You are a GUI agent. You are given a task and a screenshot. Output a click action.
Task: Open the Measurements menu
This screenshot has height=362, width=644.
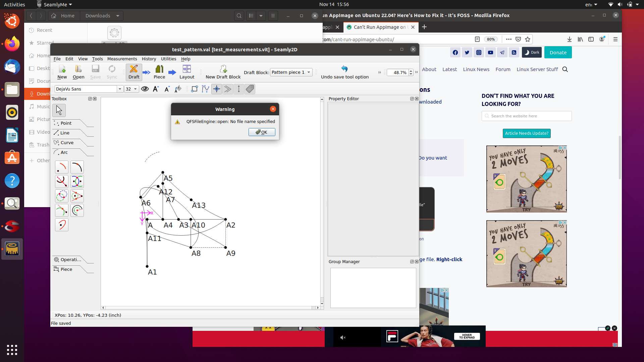[122, 59]
